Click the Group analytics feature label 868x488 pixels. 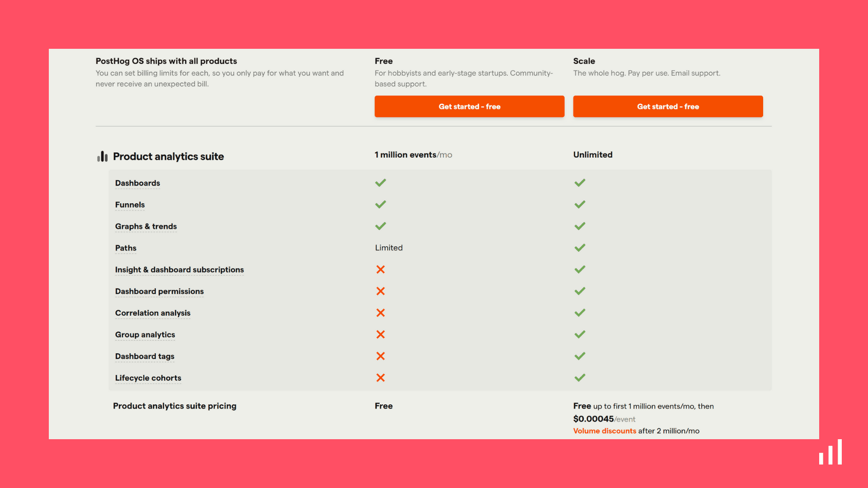(145, 335)
